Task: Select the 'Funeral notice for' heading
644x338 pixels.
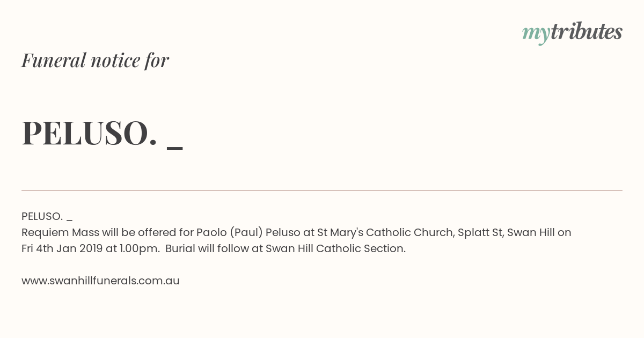Action: tap(95, 60)
